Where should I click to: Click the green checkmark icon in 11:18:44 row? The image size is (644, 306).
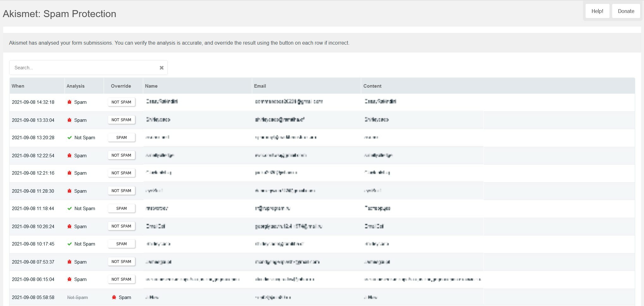(x=70, y=209)
